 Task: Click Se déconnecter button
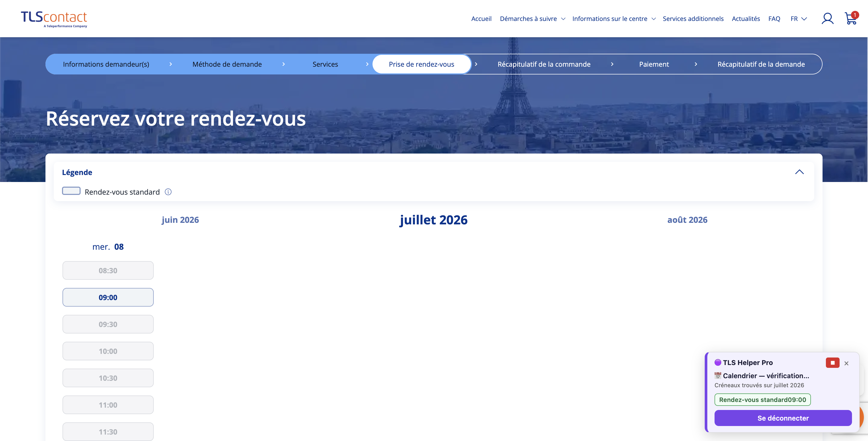[783, 418]
